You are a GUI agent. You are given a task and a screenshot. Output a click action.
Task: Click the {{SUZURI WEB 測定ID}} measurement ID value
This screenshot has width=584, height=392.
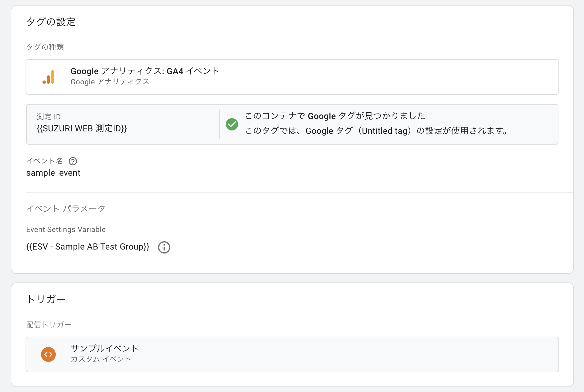(x=82, y=129)
